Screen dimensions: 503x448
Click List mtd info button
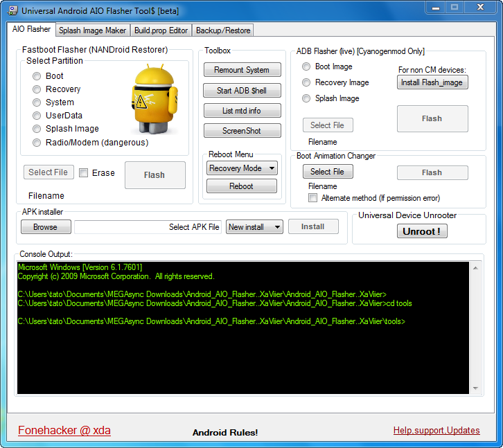pyautogui.click(x=242, y=111)
